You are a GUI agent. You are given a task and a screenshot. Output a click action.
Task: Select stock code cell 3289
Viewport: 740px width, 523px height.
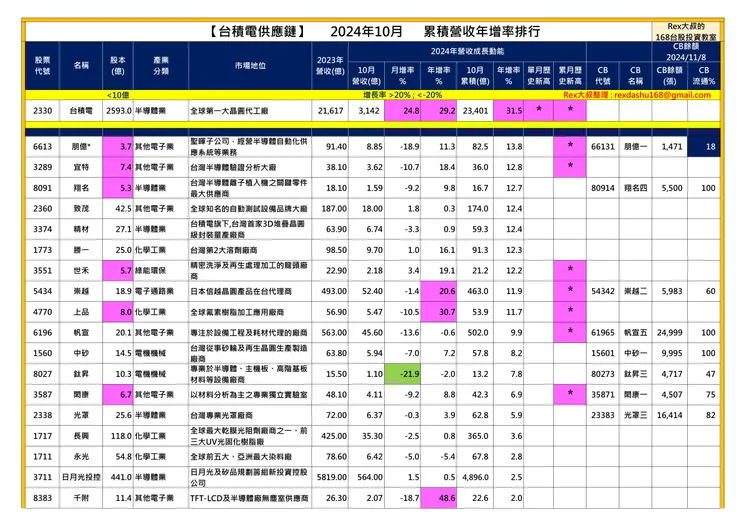pyautogui.click(x=42, y=167)
